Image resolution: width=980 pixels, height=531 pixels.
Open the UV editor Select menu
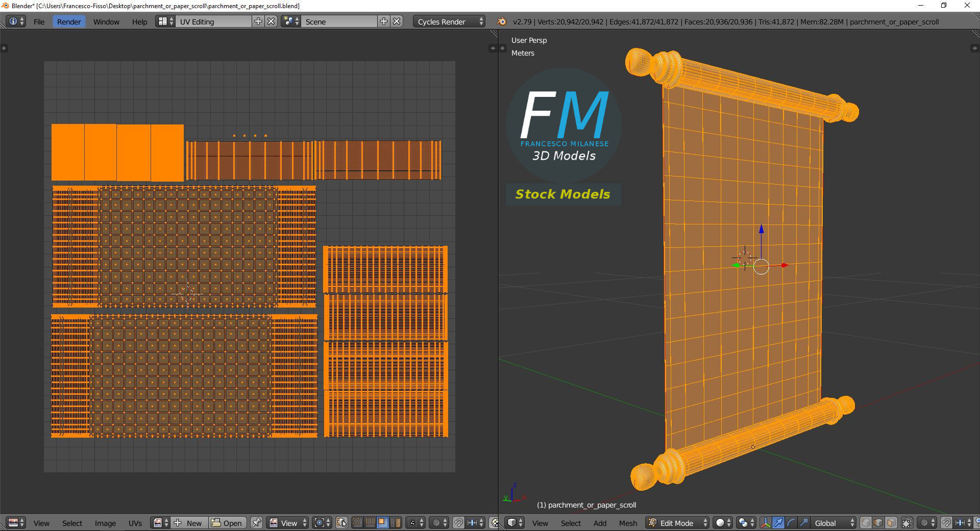72,523
